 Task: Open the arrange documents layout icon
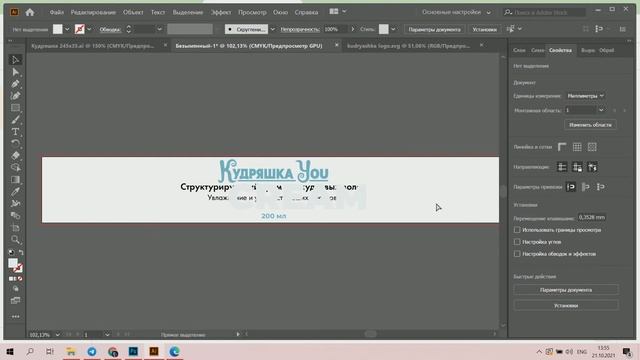point(333,12)
